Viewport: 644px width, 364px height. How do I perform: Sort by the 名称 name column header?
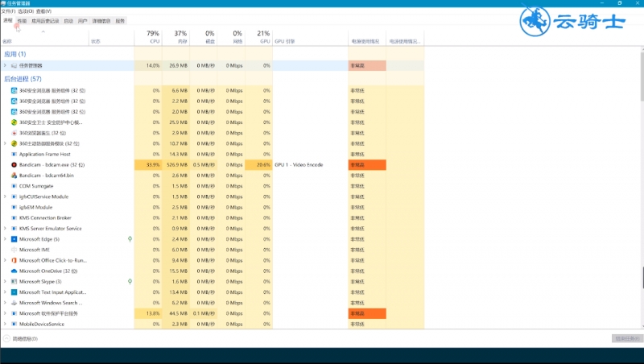click(x=44, y=37)
